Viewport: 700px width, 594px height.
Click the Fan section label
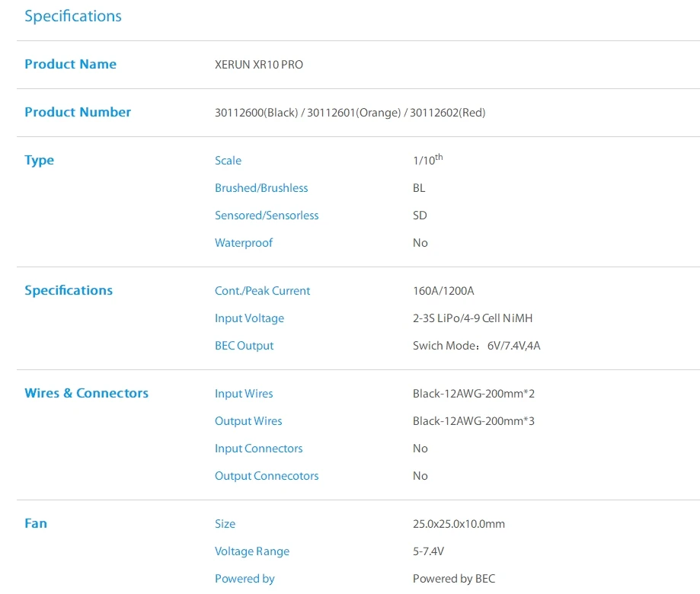point(36,523)
